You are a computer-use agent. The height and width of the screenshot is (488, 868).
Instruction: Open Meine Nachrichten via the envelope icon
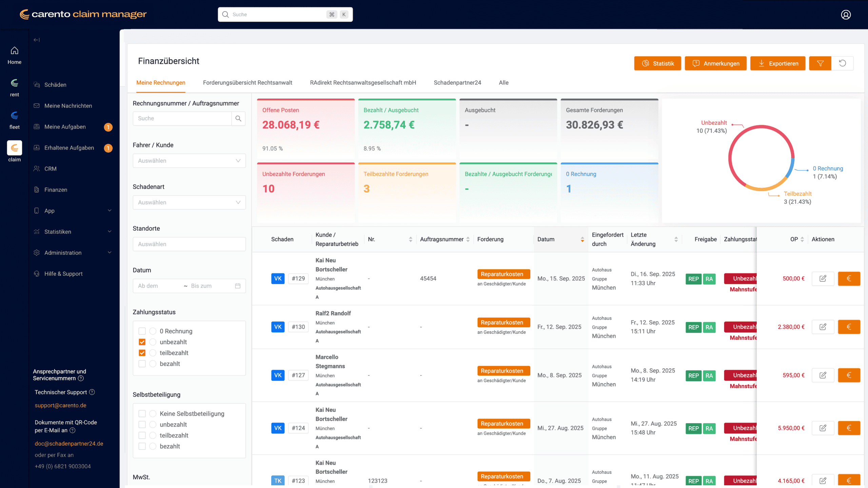click(37, 105)
